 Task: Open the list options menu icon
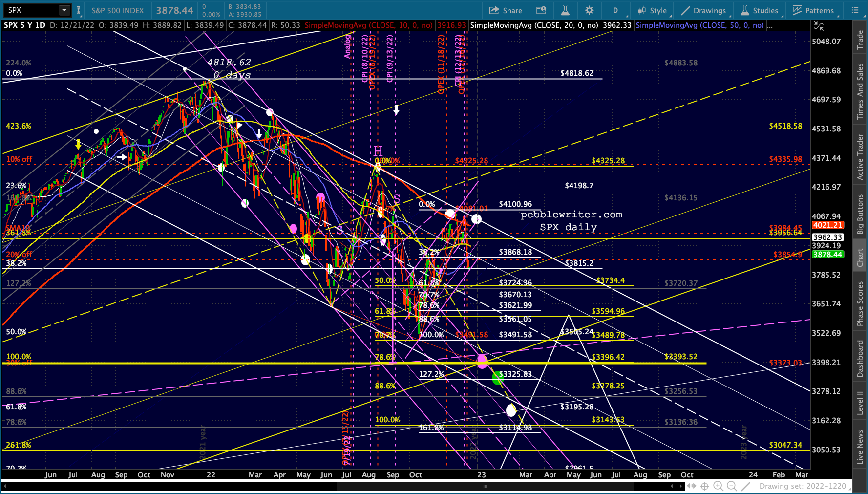click(x=855, y=10)
